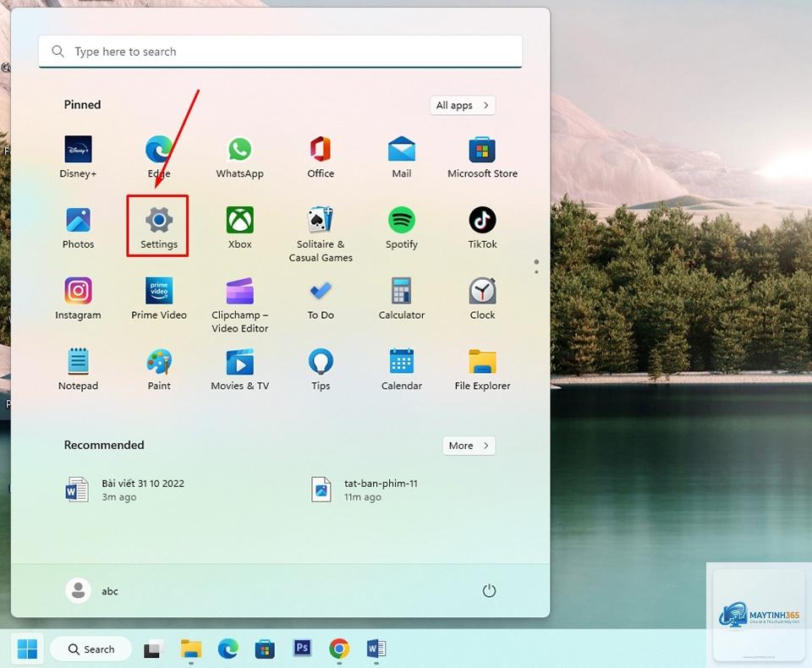Open the abc user account menu
The width and height of the screenshot is (812, 668).
point(92,591)
